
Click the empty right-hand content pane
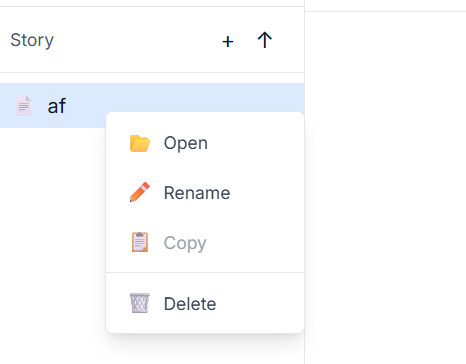385,188
